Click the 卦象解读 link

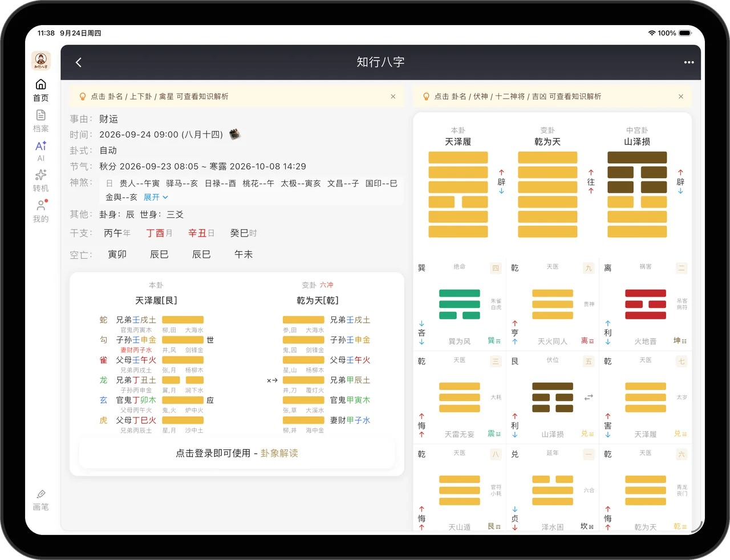coord(279,453)
